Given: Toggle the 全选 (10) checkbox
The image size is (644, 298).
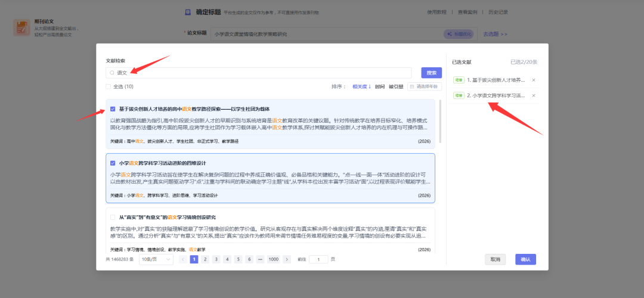Looking at the screenshot, I should point(108,86).
